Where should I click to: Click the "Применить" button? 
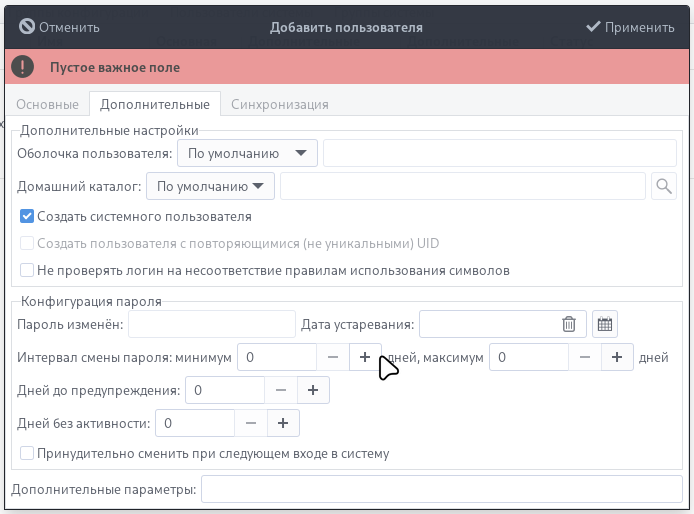630,27
